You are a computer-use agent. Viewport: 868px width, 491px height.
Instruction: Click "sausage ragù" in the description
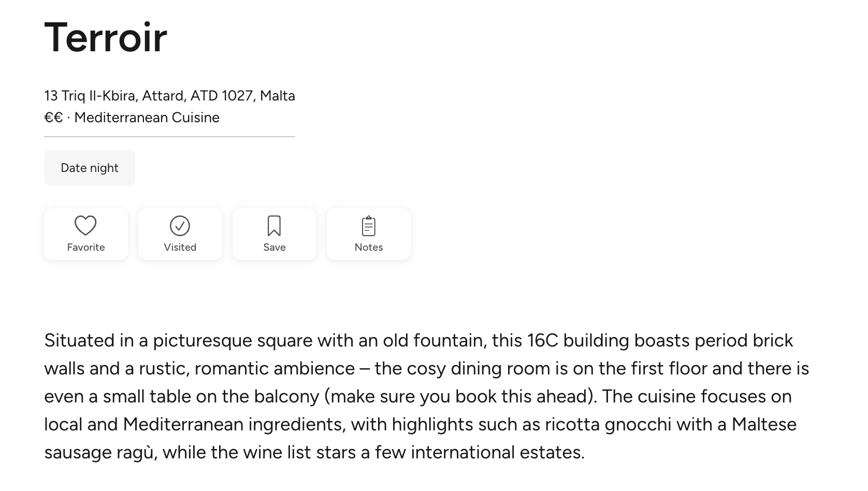click(x=99, y=453)
